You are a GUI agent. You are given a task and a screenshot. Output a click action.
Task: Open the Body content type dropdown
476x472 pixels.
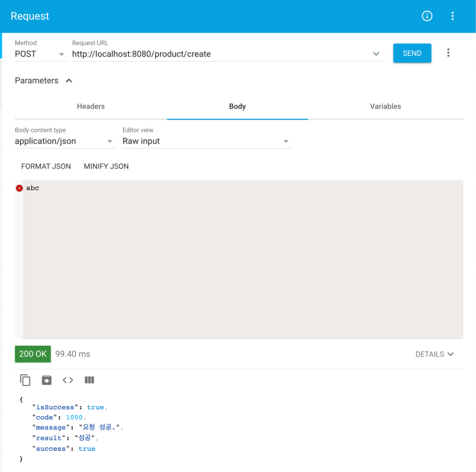(65, 141)
